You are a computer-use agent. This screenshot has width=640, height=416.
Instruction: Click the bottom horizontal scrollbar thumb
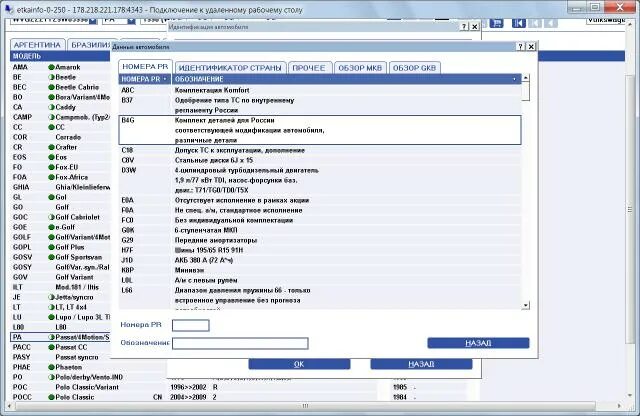tap(305, 406)
